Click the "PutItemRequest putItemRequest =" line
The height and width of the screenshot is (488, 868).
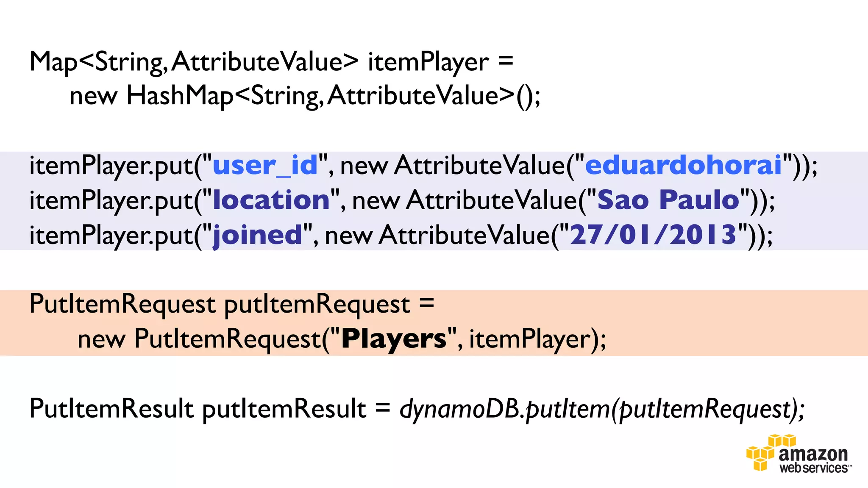click(x=231, y=304)
